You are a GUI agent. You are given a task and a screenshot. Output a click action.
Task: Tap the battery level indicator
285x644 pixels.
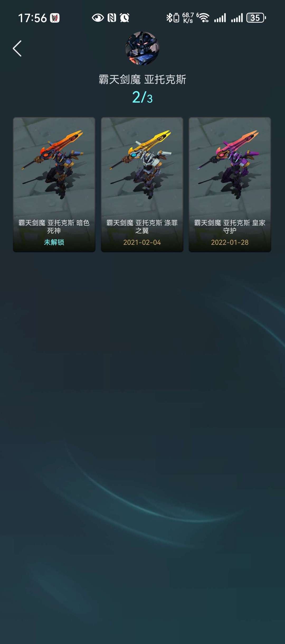click(256, 18)
